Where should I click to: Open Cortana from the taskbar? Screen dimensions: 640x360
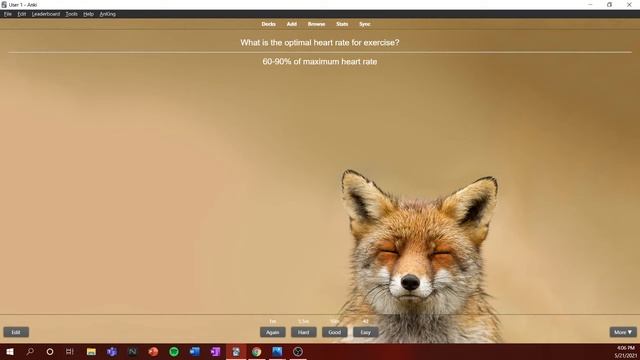[50, 351]
